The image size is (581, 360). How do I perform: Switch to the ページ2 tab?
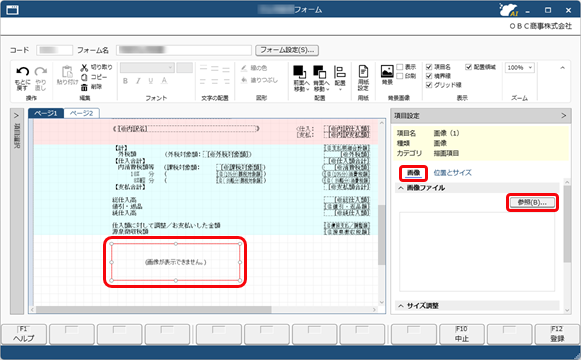coord(82,113)
